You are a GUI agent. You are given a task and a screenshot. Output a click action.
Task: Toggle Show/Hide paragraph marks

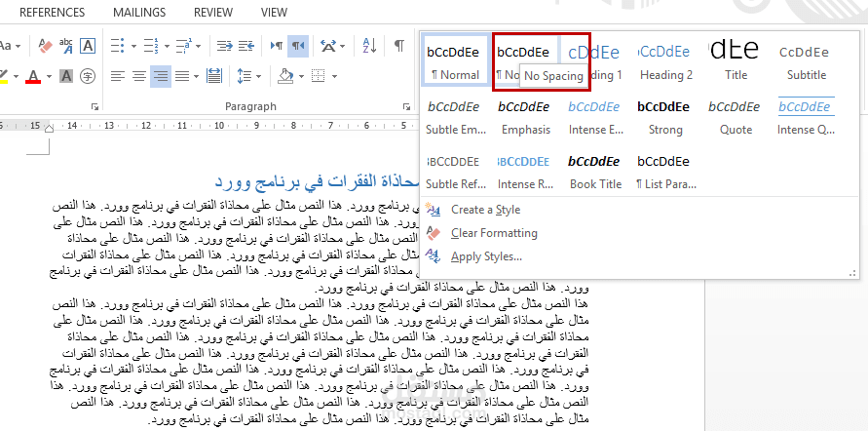pyautogui.click(x=399, y=46)
